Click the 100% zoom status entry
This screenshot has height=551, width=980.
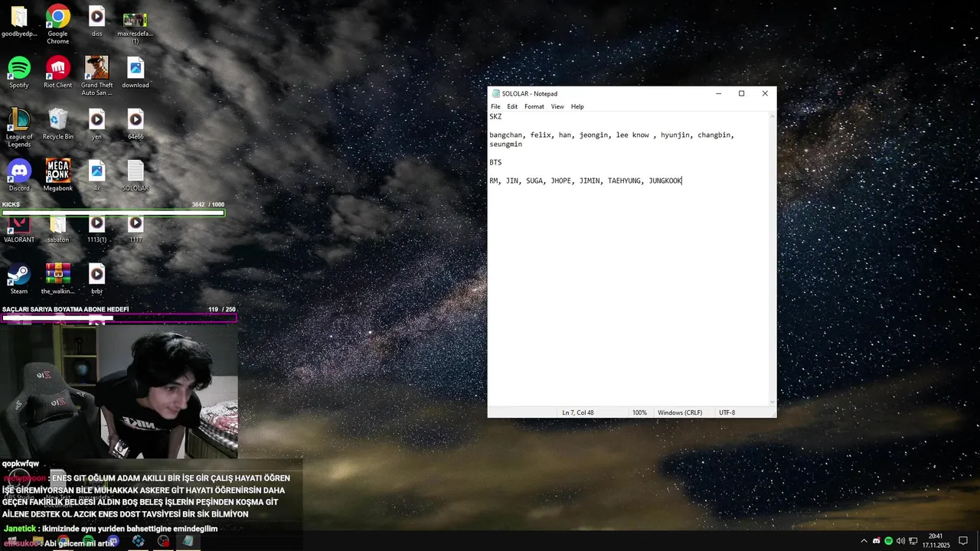[639, 412]
